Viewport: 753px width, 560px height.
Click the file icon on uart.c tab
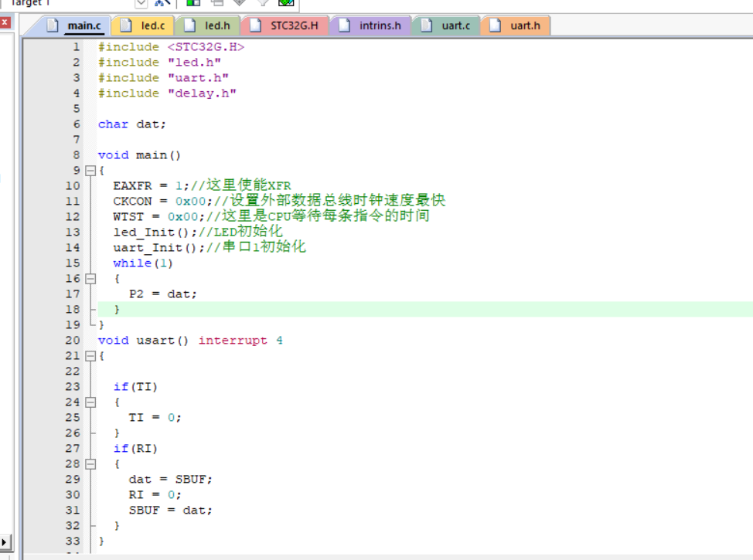(427, 25)
